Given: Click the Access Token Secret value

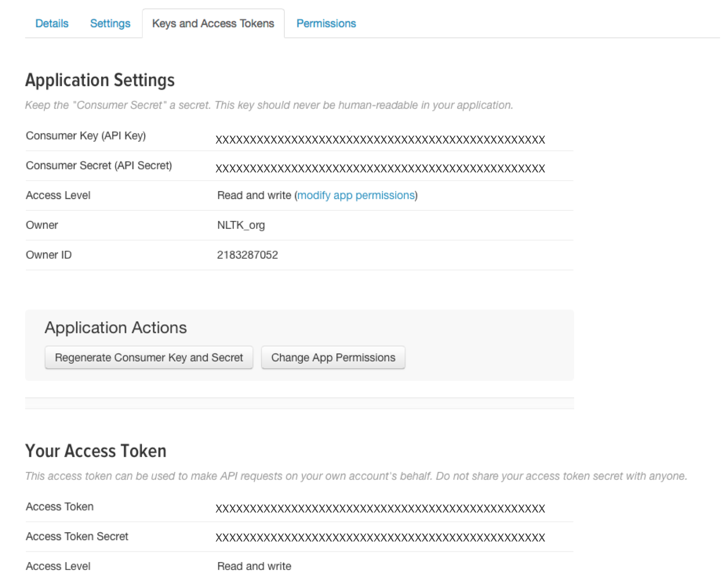Looking at the screenshot, I should [x=380, y=538].
